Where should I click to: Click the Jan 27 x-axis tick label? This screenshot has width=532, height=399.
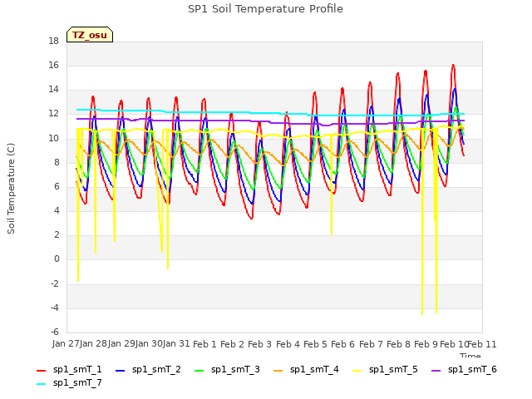tap(66, 343)
